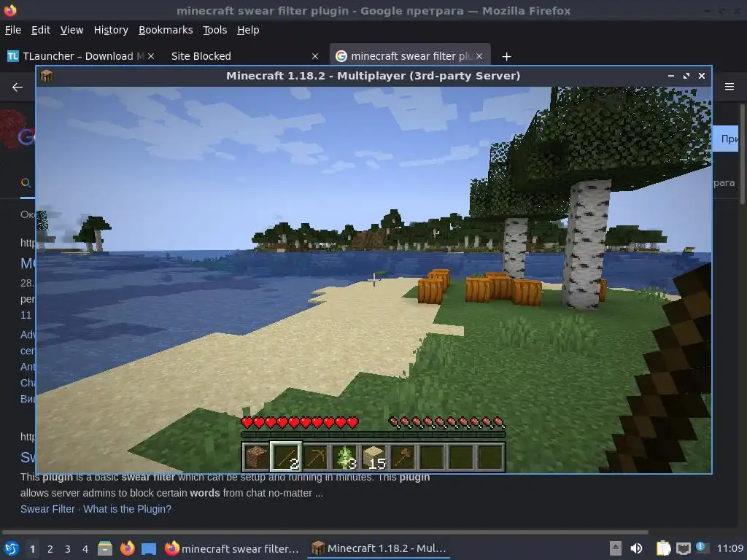Viewport: 747px width, 560px height.
Task: Select the wooden pickaxe hotbar slot
Action: (x=315, y=457)
